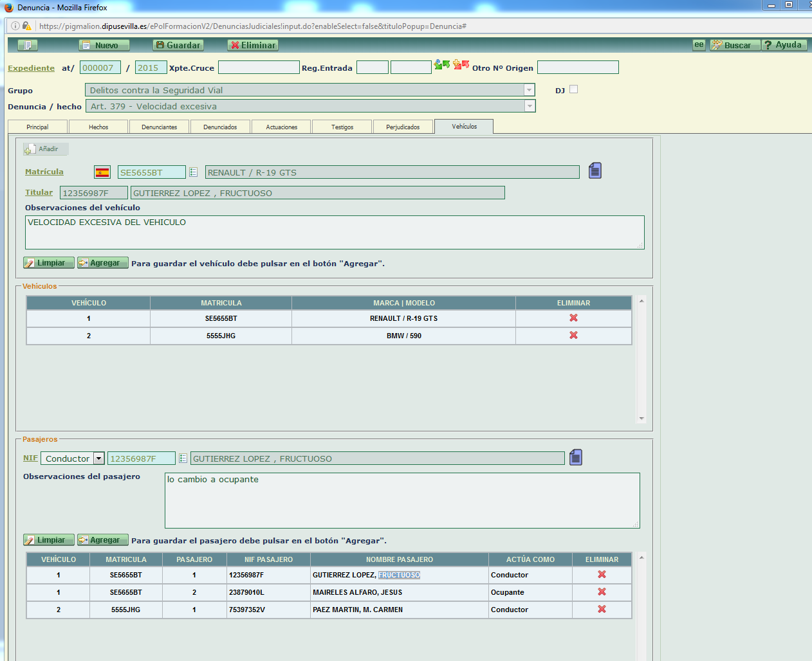Viewport: 812px width, 661px height.
Task: Remove passenger MAIRELES ALFARO with red X
Action: (x=602, y=592)
